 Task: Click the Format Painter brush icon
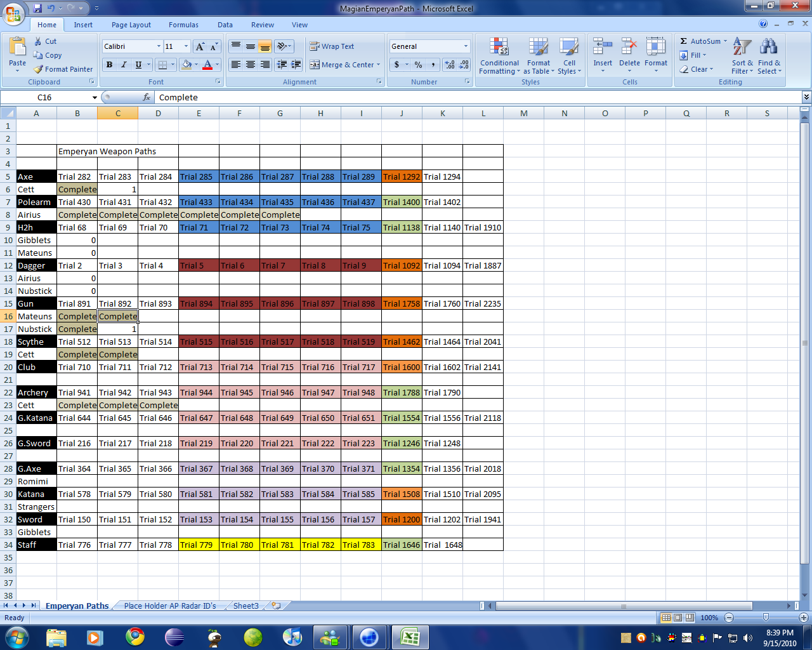[39, 69]
